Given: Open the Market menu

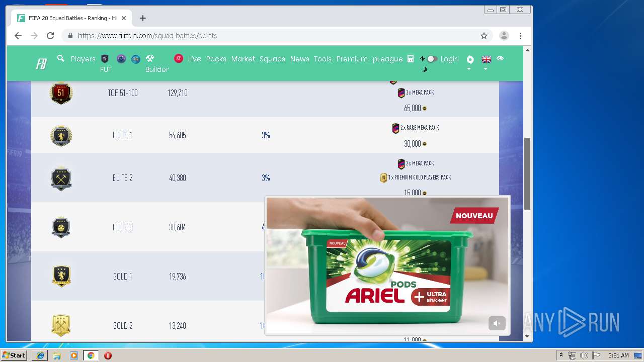Looking at the screenshot, I should tap(243, 59).
